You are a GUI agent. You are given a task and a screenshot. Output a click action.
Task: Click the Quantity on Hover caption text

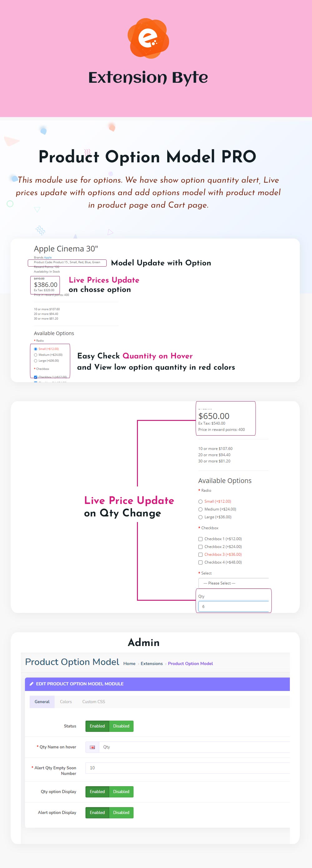158,356
